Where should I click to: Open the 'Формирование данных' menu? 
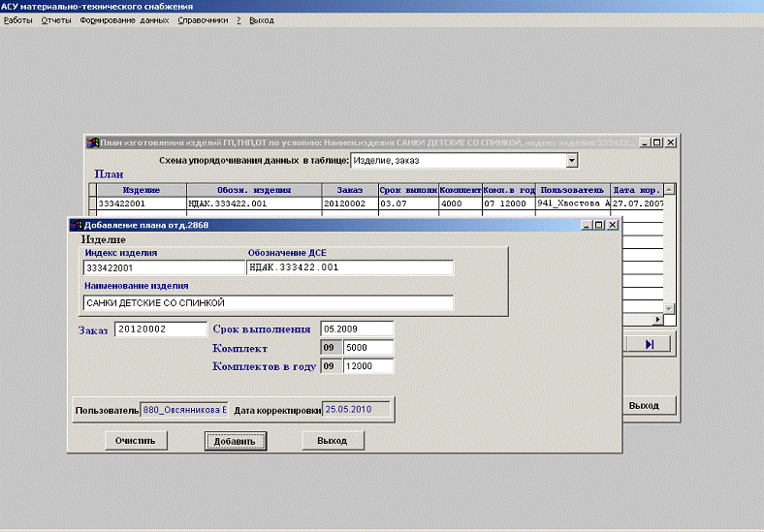click(124, 20)
